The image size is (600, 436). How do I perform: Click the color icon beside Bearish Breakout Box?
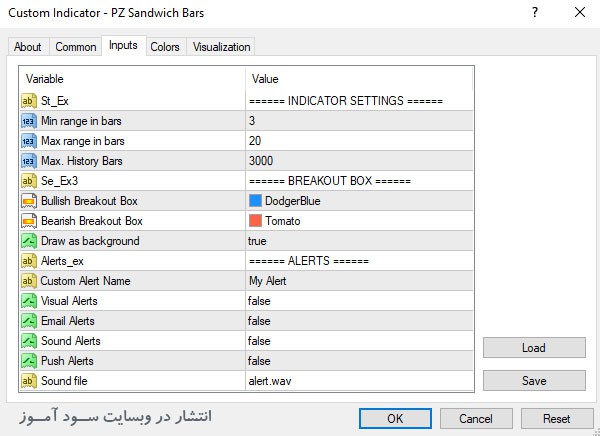coord(28,221)
